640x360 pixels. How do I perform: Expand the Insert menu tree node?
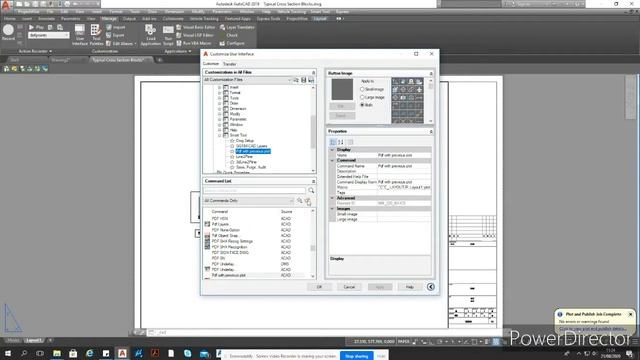click(x=220, y=87)
